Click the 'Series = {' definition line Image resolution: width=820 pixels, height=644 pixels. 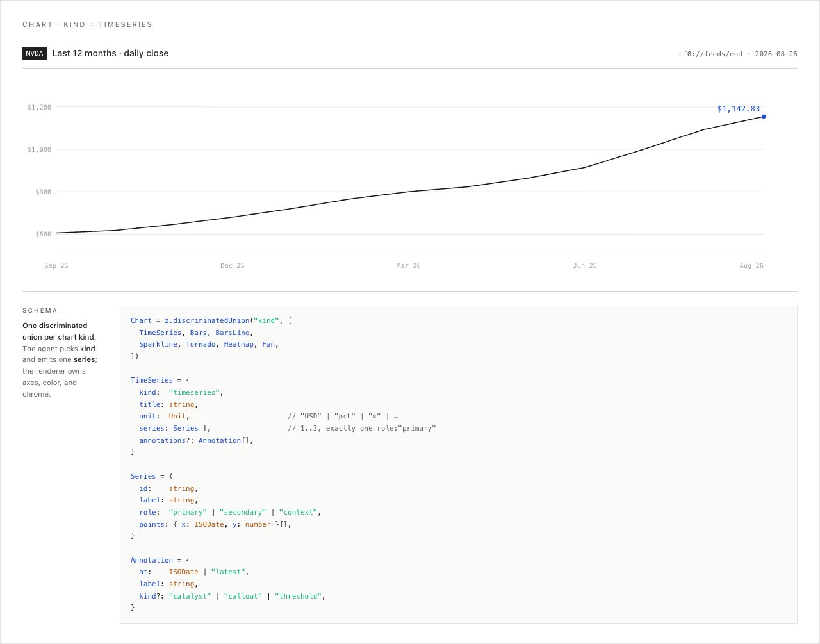(152, 476)
